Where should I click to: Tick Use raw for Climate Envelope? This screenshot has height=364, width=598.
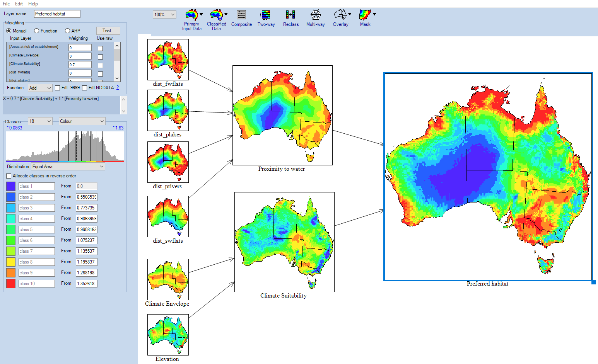coord(100,57)
